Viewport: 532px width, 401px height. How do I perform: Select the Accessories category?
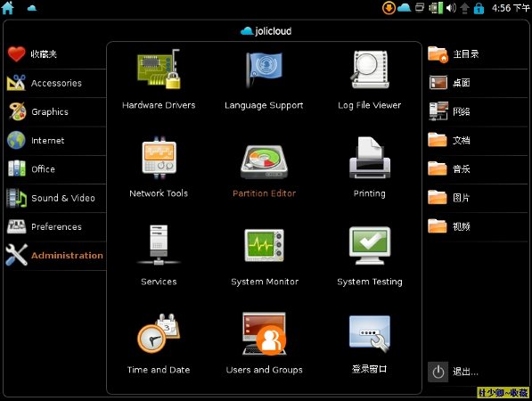pos(55,83)
